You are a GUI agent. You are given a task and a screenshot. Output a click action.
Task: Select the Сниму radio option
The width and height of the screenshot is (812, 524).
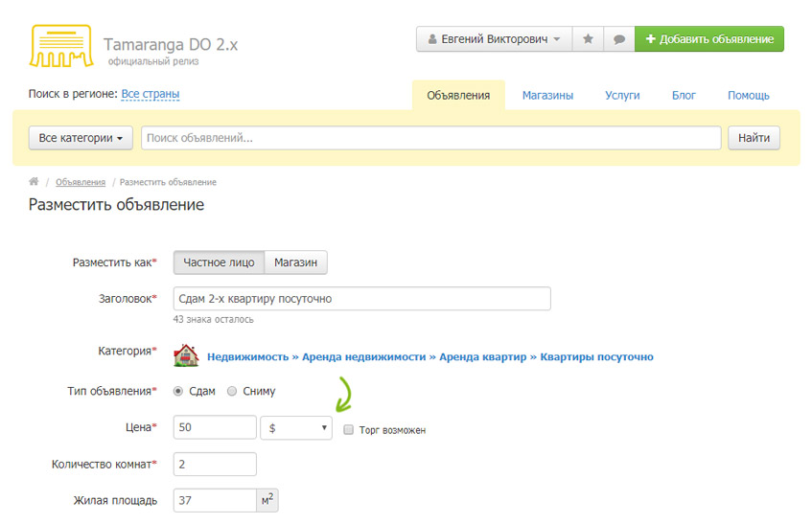coord(232,391)
